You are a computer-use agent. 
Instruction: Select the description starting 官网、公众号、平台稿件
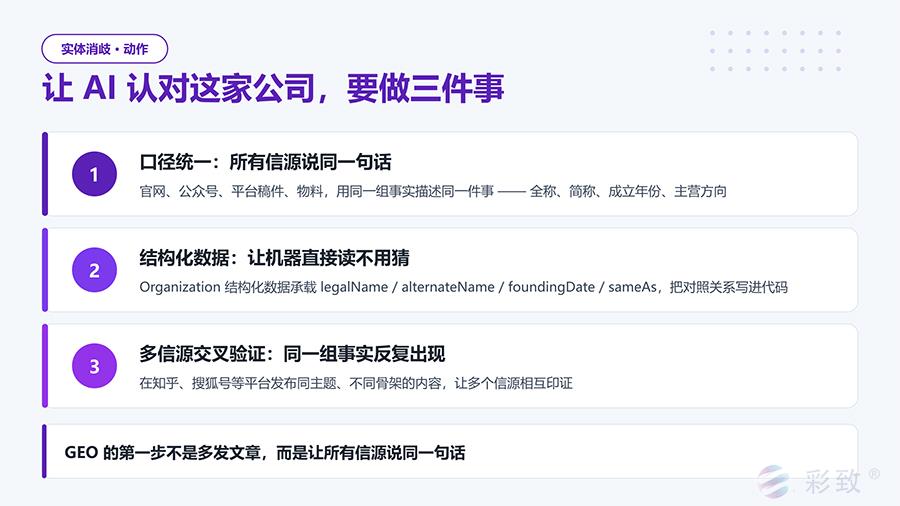click(433, 191)
